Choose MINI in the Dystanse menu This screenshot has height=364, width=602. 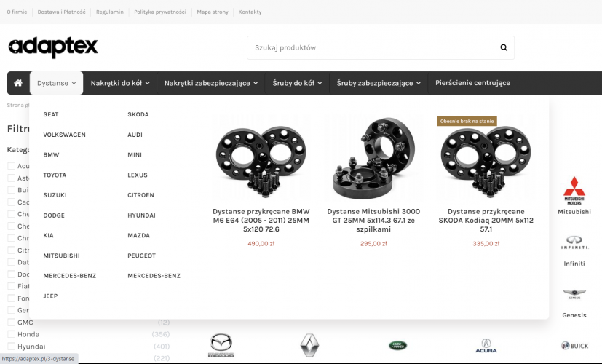(x=135, y=155)
